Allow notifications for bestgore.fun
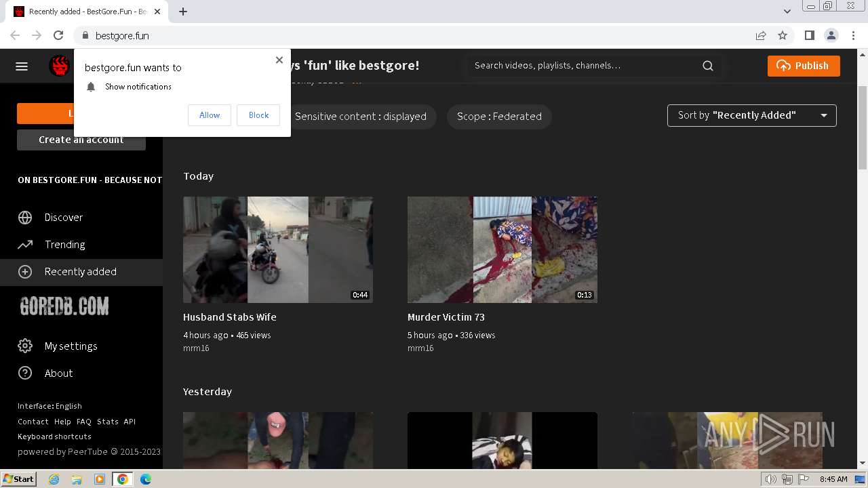The image size is (868, 488). 210,115
